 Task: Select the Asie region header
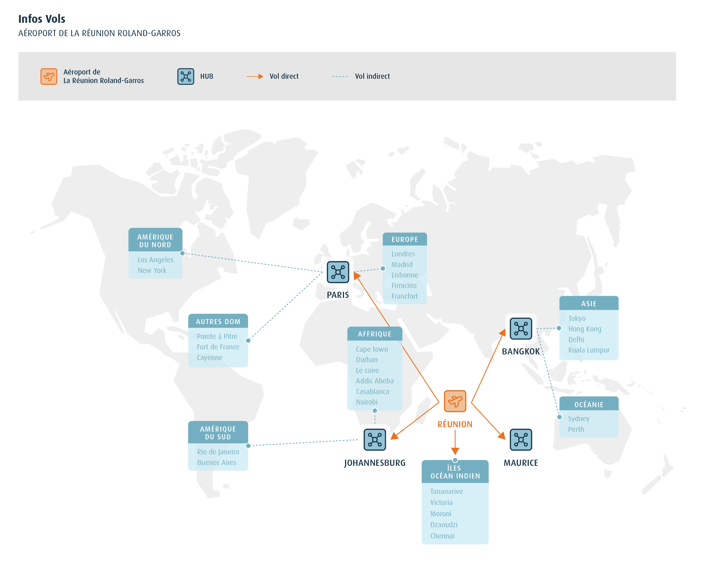[588, 304]
